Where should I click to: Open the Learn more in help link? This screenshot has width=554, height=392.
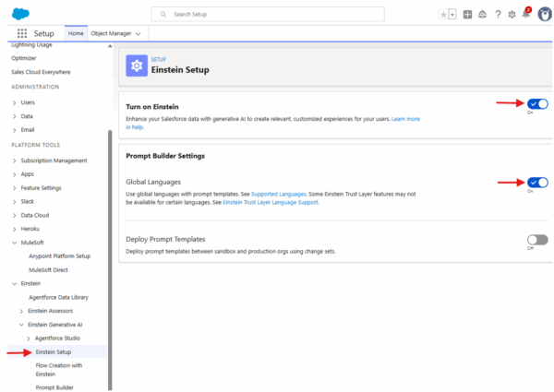[405, 119]
